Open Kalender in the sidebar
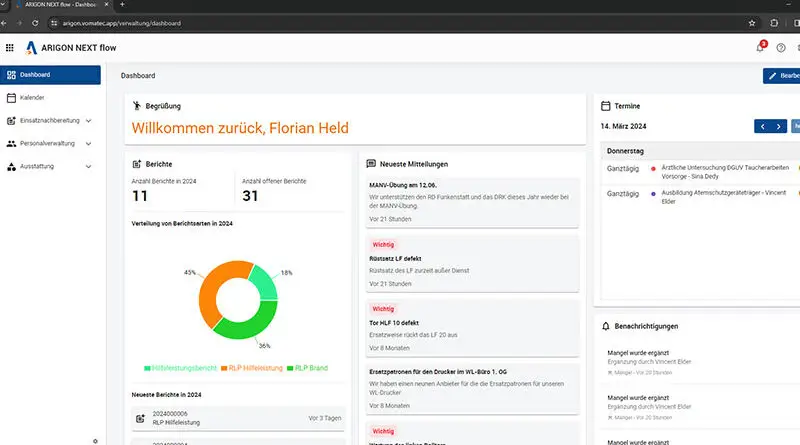The image size is (800, 445). (x=51, y=97)
